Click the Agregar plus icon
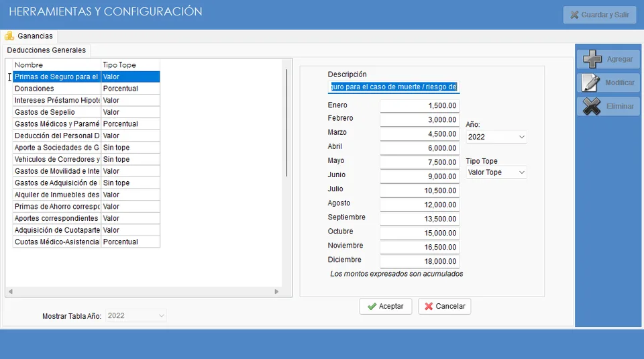Viewport: 644px width, 359px height. pyautogui.click(x=592, y=59)
